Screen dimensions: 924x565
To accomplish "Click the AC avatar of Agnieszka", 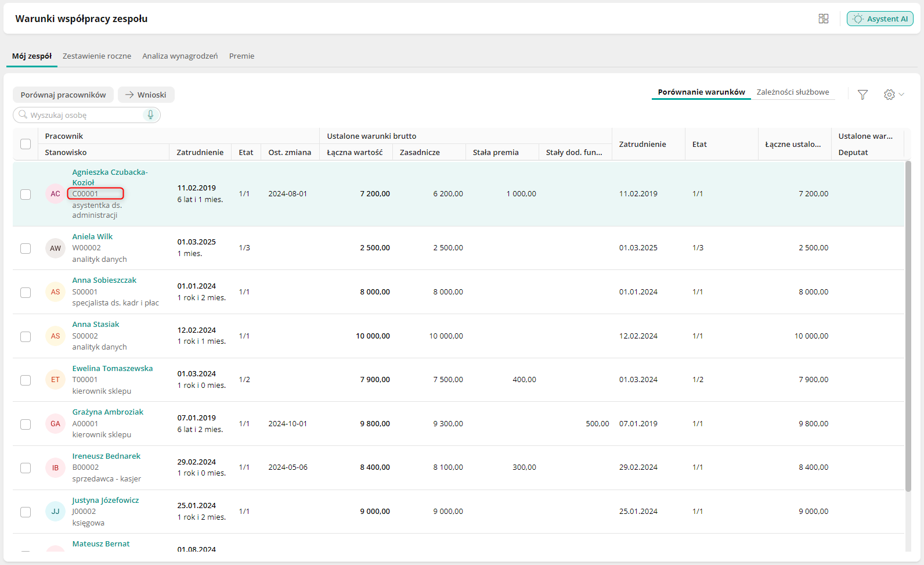I will (55, 194).
